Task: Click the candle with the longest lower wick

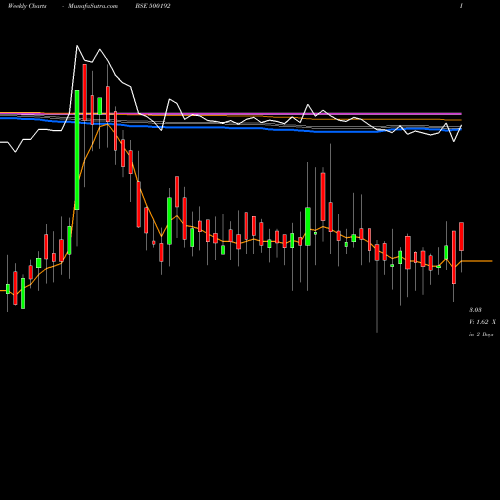Action: [x=377, y=252]
